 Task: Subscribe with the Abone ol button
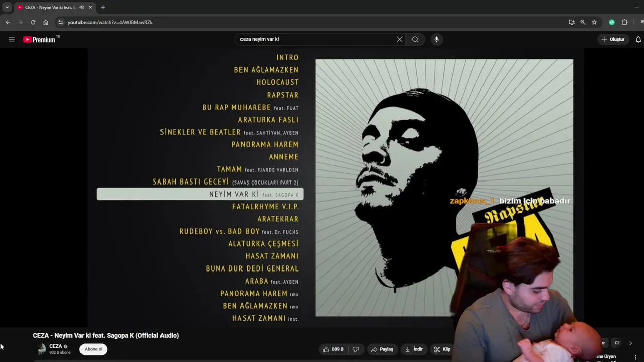93,349
